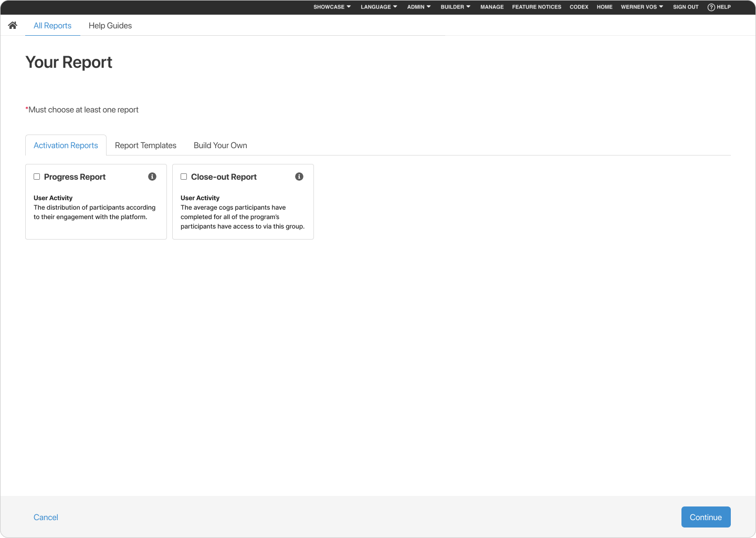Expand the ADMIN menu
The width and height of the screenshot is (756, 538).
click(x=418, y=7)
